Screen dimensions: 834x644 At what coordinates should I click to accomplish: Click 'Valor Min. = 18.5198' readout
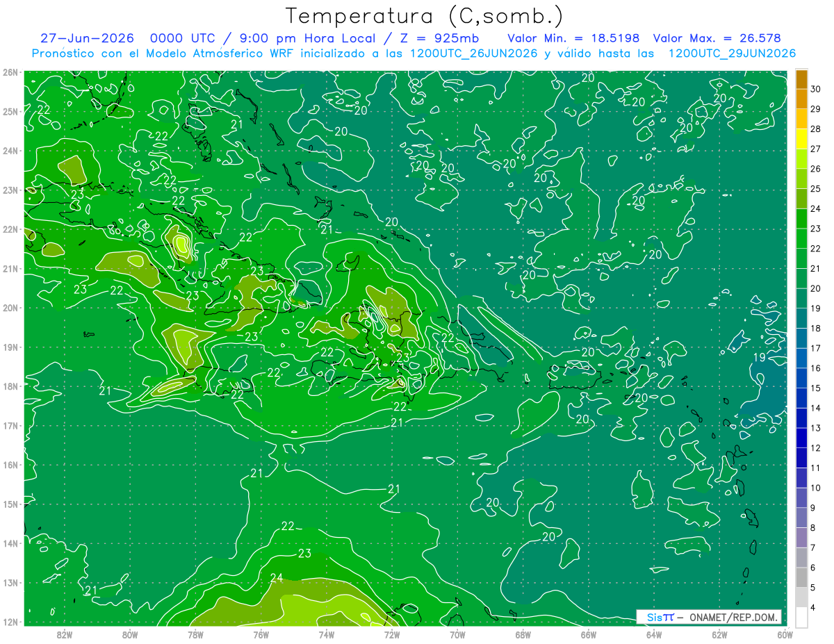click(573, 38)
